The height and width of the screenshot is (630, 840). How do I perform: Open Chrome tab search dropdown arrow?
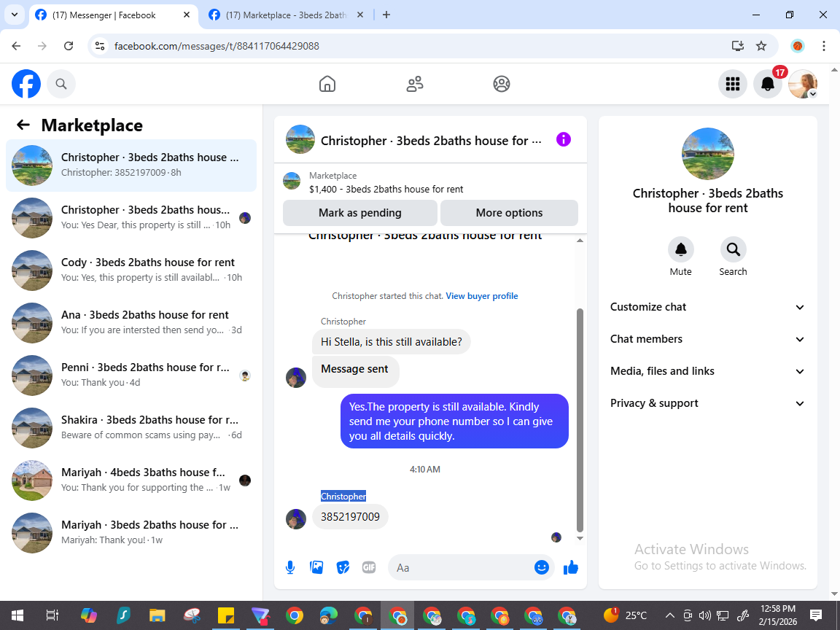pos(15,15)
